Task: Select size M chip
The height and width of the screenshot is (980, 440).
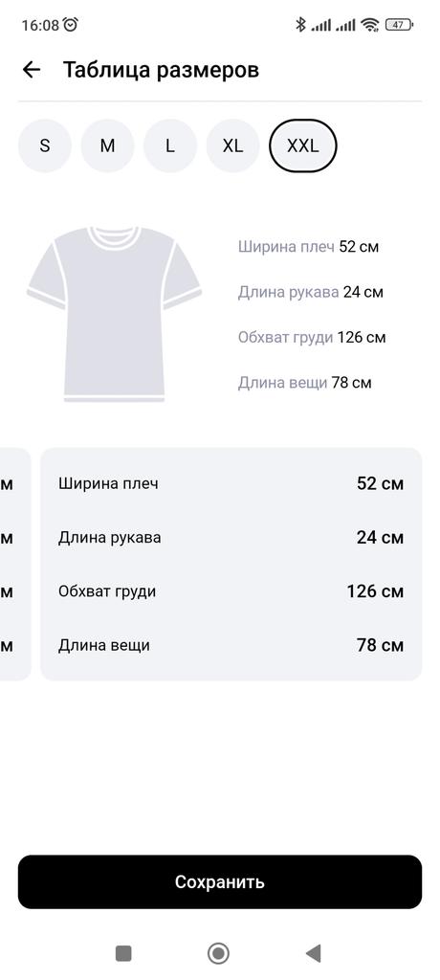Action: (107, 145)
